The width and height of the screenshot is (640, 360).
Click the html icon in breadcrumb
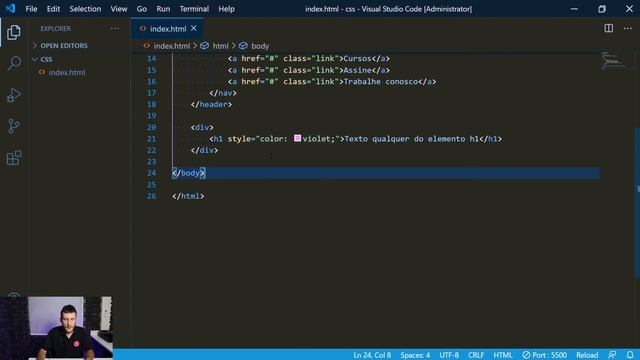point(204,46)
